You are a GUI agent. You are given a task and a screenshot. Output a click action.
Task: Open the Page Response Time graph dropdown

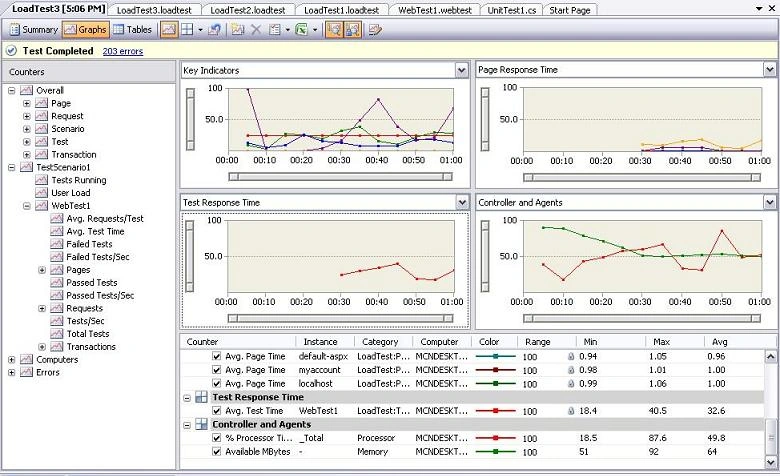[770, 70]
